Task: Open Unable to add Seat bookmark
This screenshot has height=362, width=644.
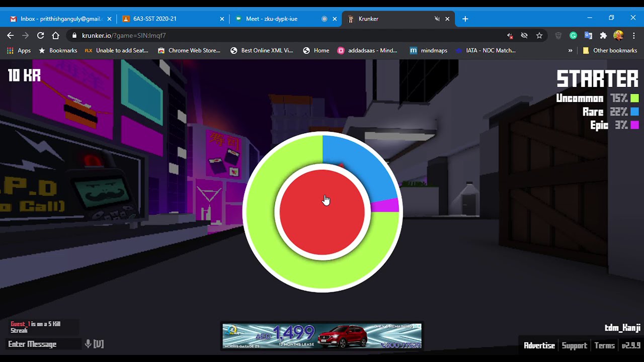Action: tap(116, 50)
